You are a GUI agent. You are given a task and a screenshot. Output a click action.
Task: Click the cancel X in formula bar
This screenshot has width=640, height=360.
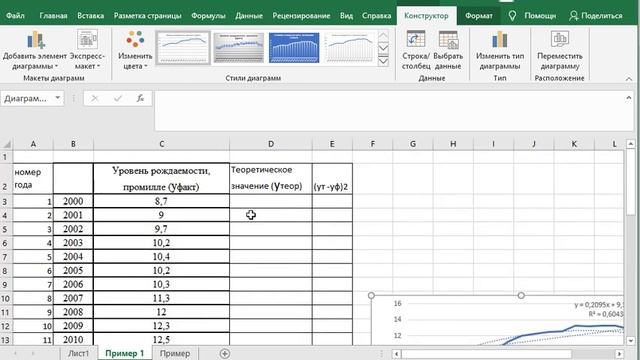95,98
